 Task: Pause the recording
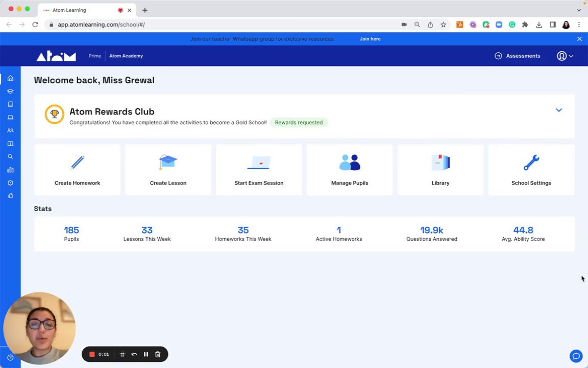[146, 354]
